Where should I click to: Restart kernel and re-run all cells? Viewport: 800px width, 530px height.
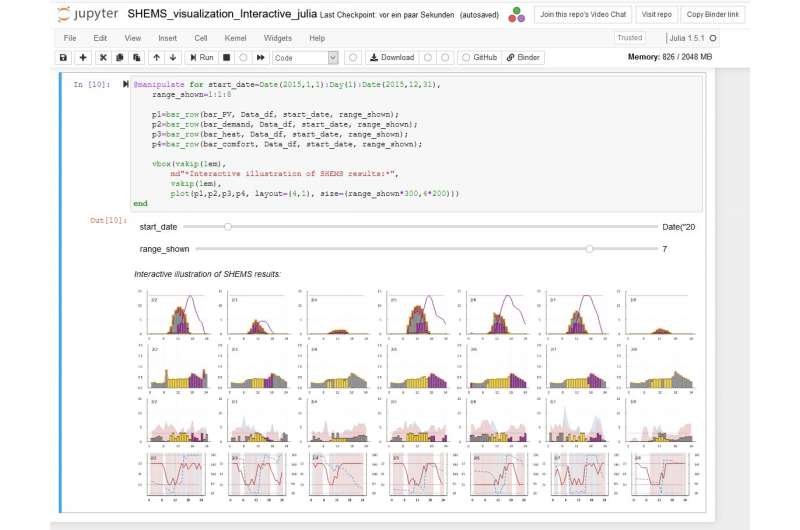point(261,58)
